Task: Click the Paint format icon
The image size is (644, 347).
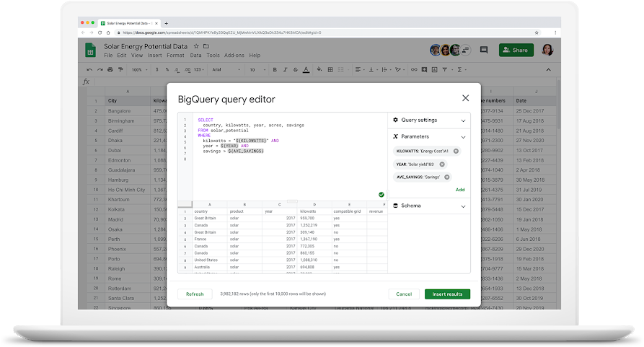Action: pos(120,70)
